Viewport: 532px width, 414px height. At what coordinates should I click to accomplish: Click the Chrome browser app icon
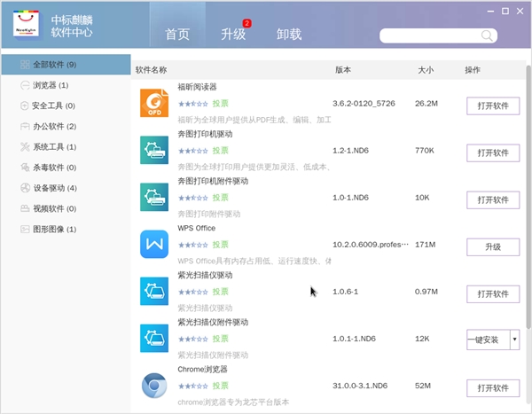tap(154, 387)
